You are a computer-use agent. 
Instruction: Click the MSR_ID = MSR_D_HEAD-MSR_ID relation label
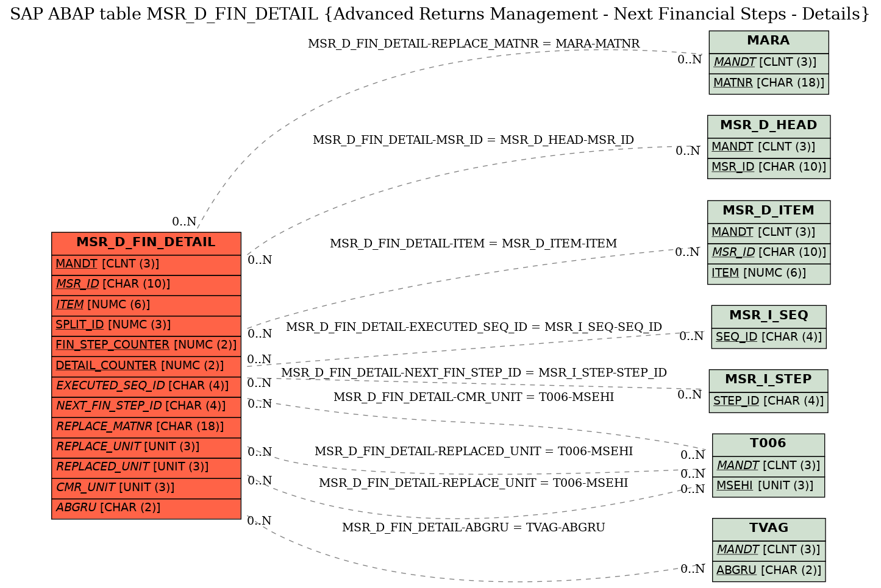pyautogui.click(x=474, y=140)
